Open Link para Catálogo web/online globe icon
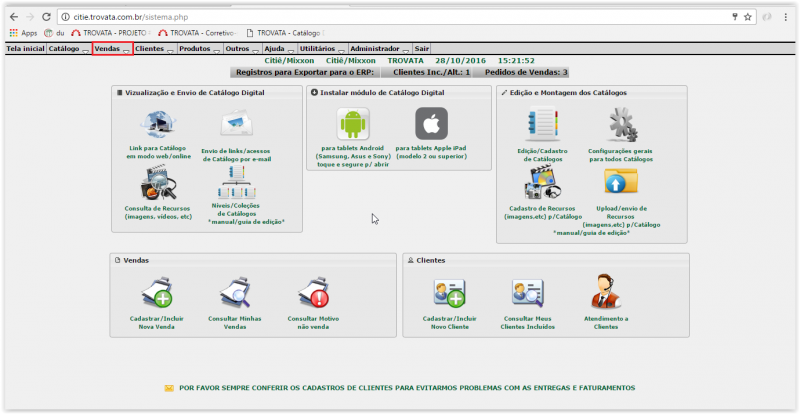Viewport: 800px width, 414px height. [x=158, y=125]
